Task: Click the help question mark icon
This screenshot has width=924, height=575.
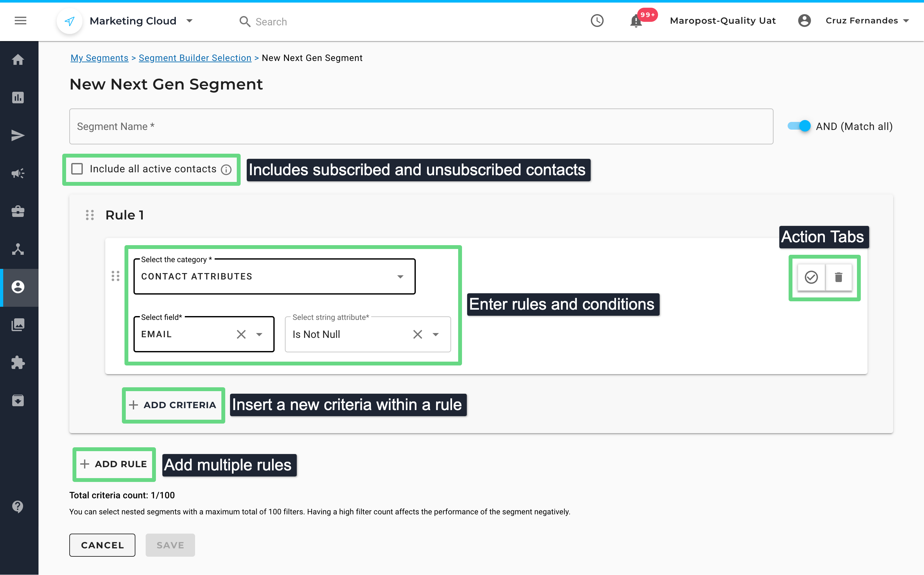Action: (18, 507)
